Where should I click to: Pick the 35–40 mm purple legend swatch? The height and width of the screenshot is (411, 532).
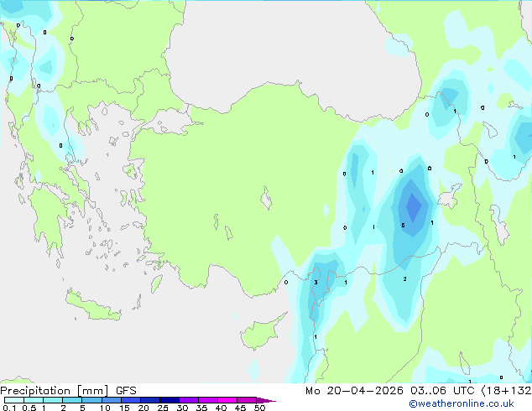click(x=208, y=400)
